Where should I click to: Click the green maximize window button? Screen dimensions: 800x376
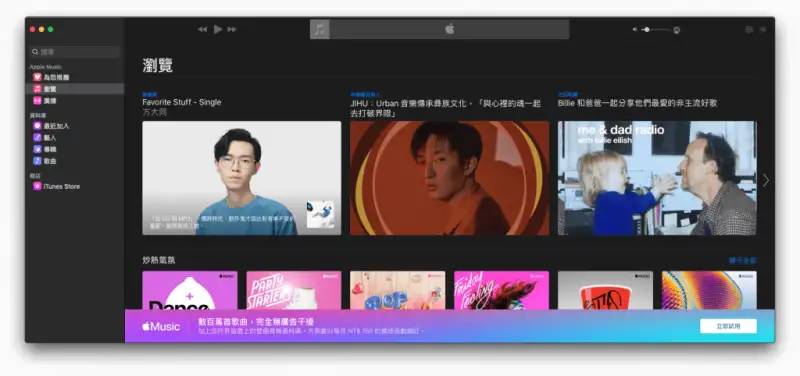pyautogui.click(x=51, y=30)
